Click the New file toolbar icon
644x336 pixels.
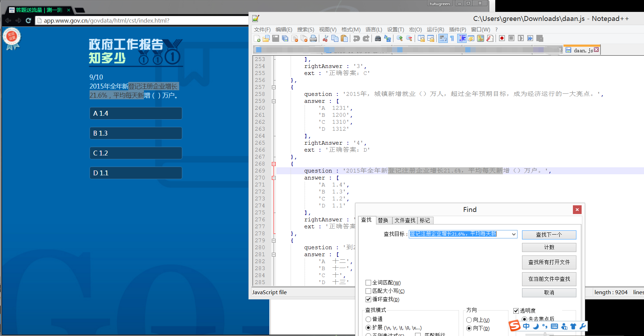coord(257,38)
